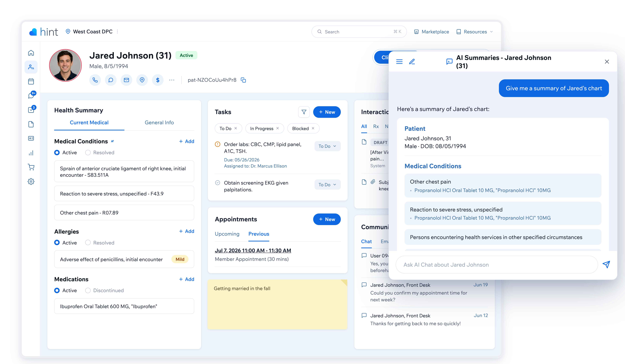View patient address via location pin icon
625x364 pixels.
142,80
